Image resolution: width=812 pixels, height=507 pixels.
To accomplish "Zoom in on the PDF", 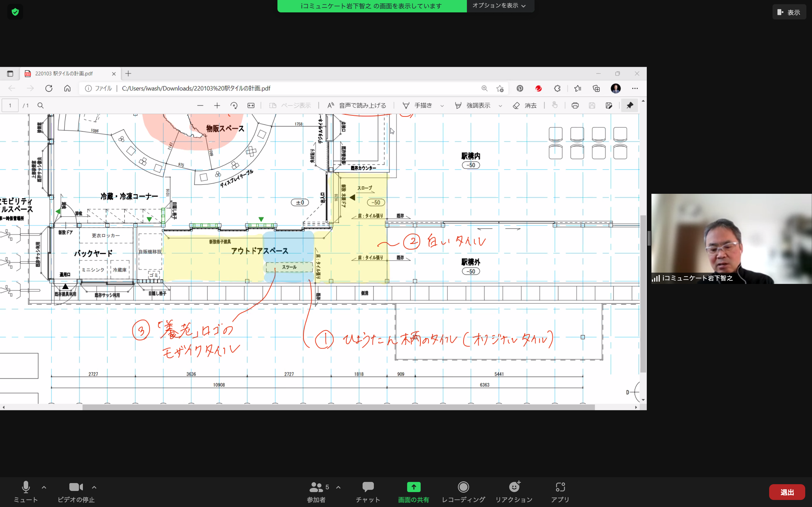I will (x=217, y=106).
